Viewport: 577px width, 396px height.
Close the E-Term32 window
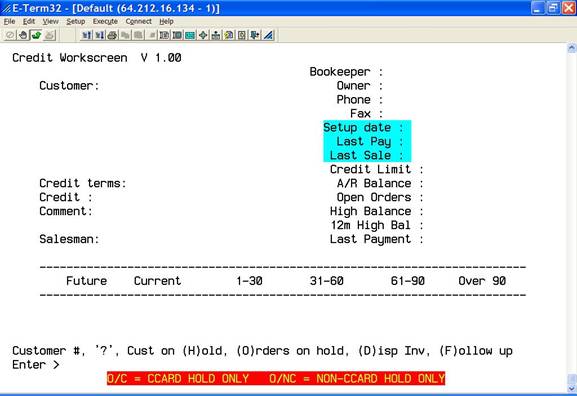[x=568, y=8]
